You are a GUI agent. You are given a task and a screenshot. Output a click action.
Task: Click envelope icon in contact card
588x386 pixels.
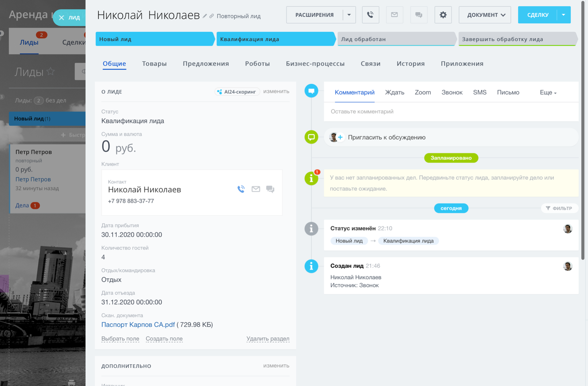256,189
